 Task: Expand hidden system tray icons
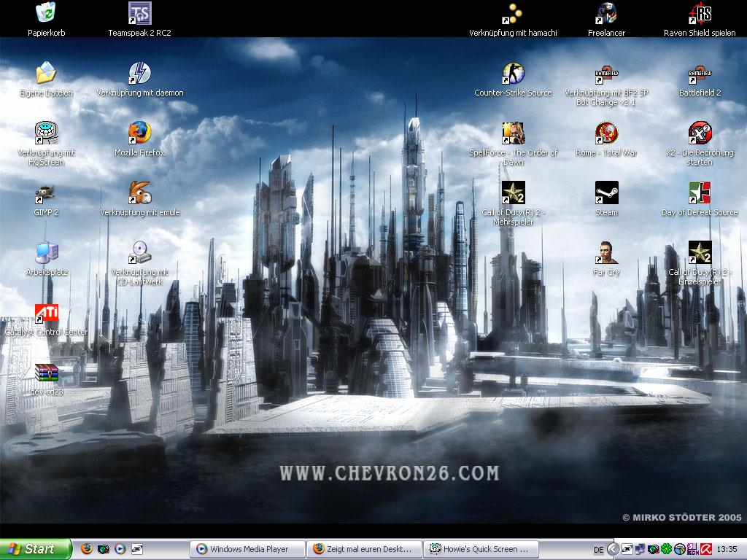613,550
